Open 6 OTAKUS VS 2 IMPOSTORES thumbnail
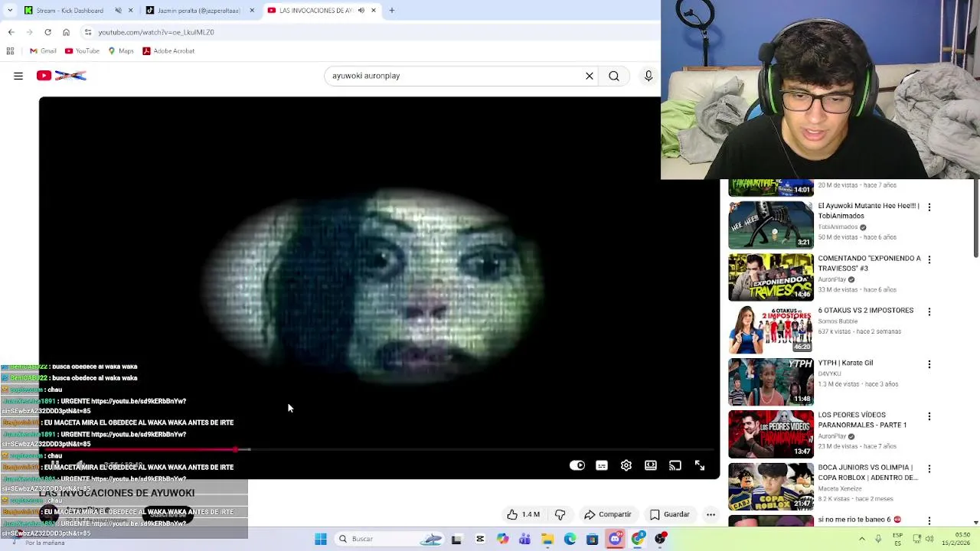 coord(771,329)
